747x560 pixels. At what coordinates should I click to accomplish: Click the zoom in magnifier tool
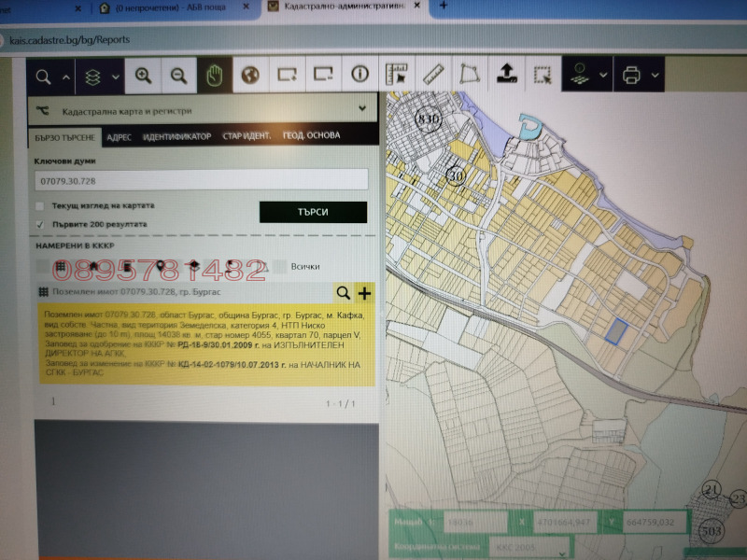(143, 76)
